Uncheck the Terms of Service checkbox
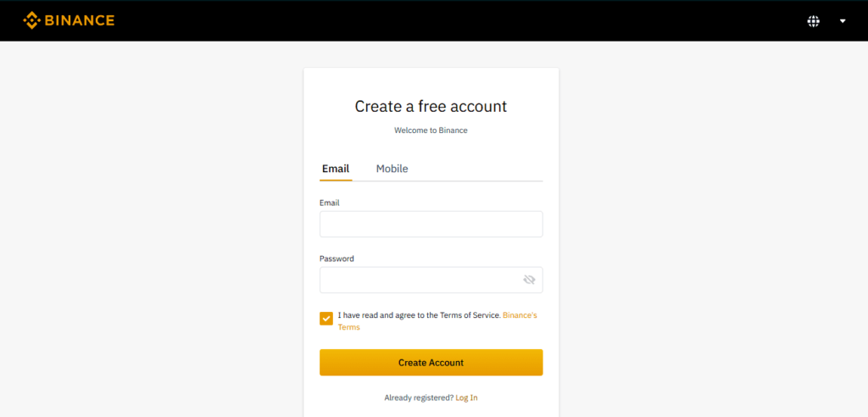The width and height of the screenshot is (868, 417). [x=326, y=319]
